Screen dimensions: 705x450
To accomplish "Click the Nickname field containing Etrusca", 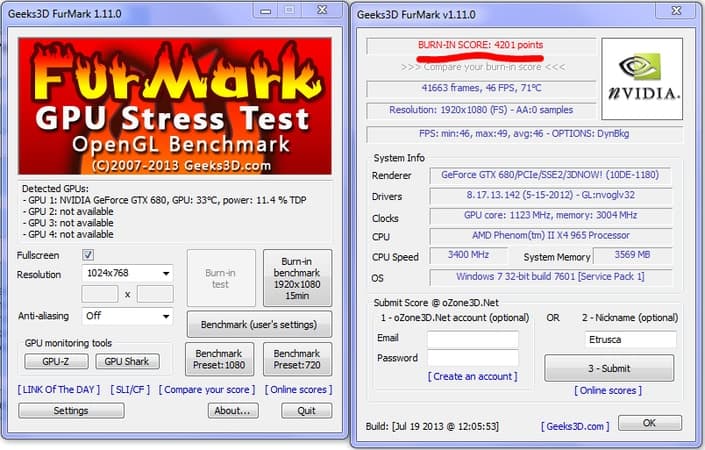I will 630,339.
